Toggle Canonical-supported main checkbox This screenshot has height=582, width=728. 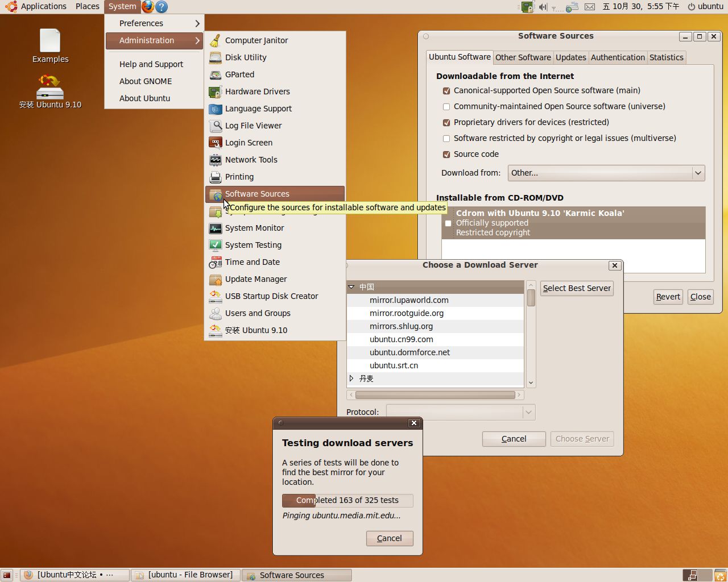click(446, 91)
